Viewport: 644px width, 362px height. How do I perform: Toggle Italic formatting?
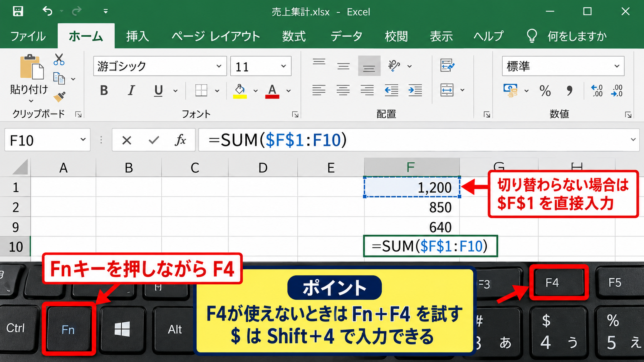[x=131, y=91]
